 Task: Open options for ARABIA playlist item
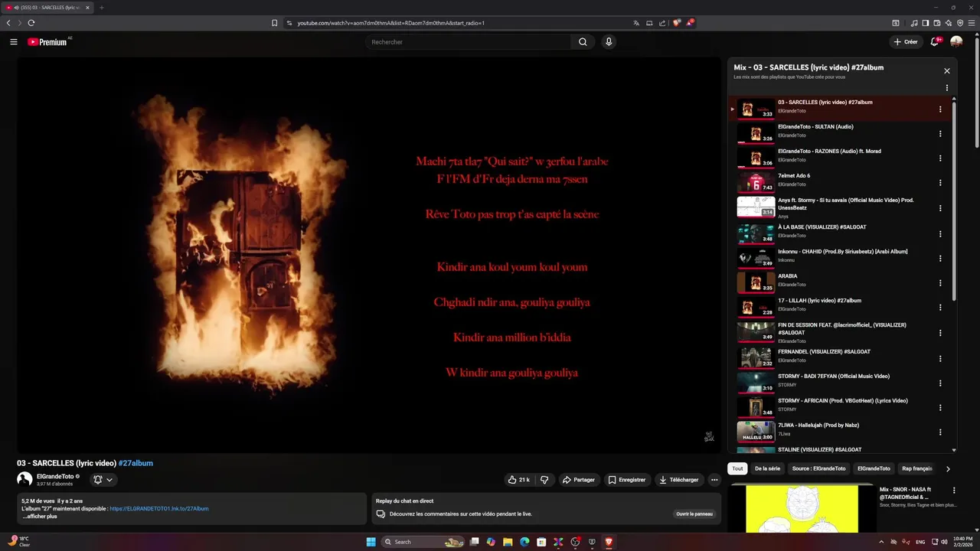pos(940,283)
